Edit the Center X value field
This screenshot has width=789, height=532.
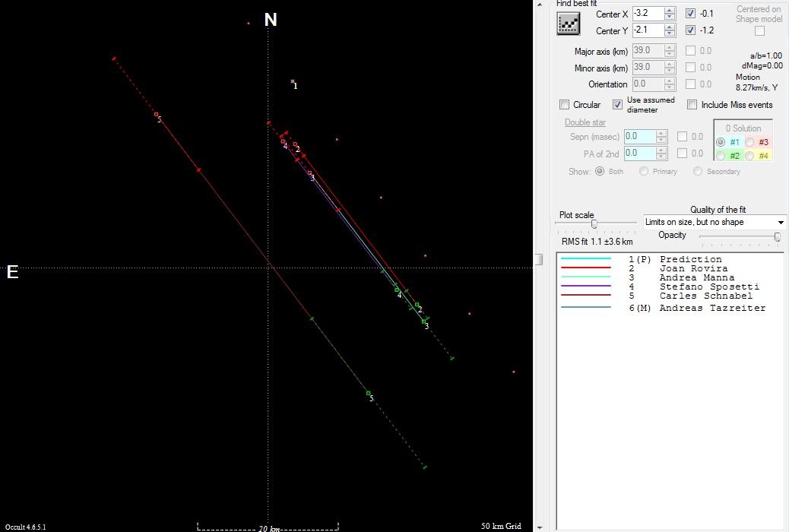(648, 14)
